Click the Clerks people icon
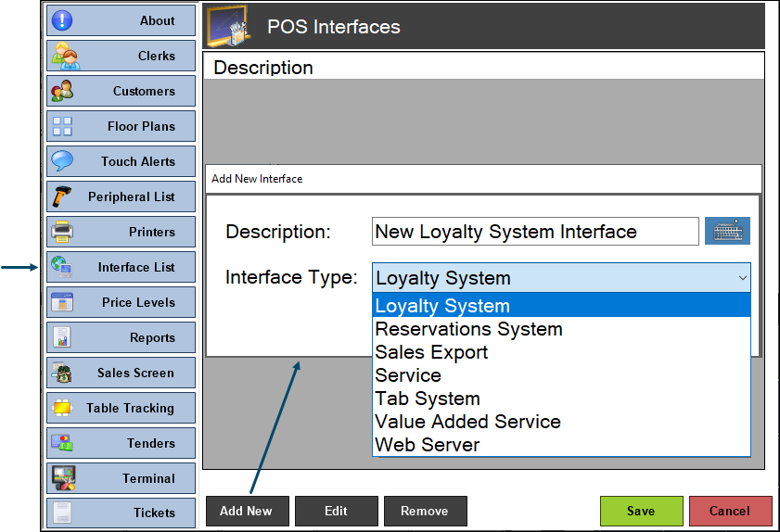The image size is (780, 532). click(x=64, y=56)
